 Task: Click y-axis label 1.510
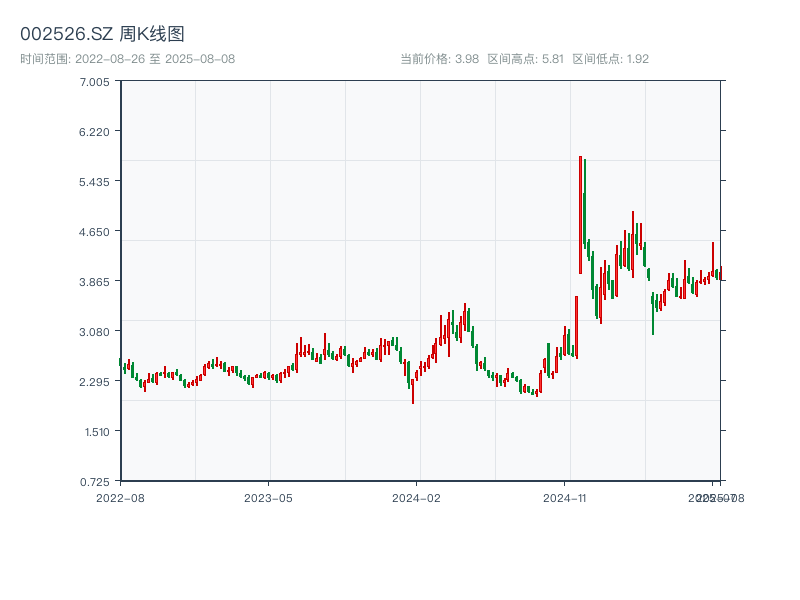[x=97, y=432]
